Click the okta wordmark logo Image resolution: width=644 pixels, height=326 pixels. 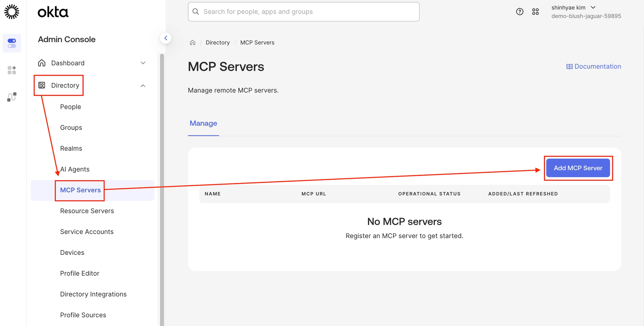tap(53, 12)
